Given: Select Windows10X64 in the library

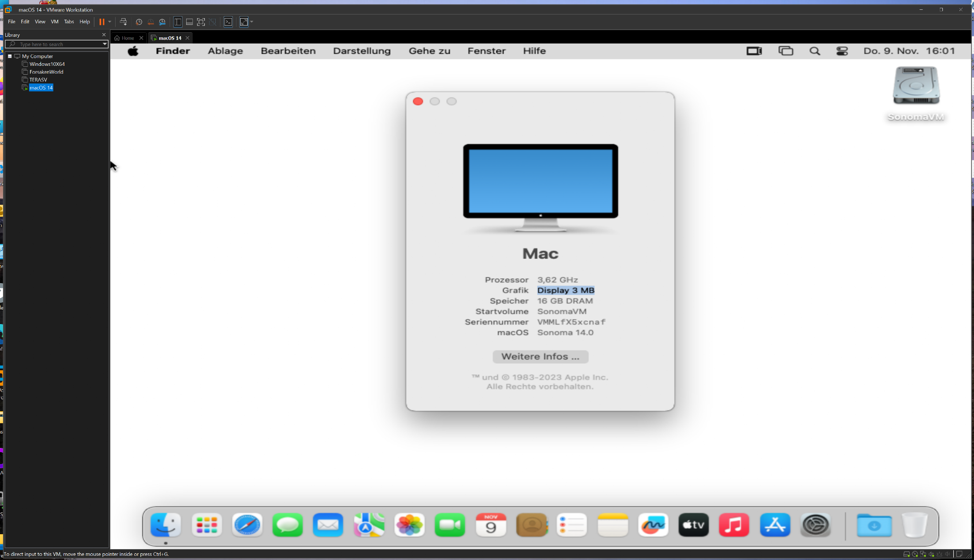Looking at the screenshot, I should click(47, 64).
